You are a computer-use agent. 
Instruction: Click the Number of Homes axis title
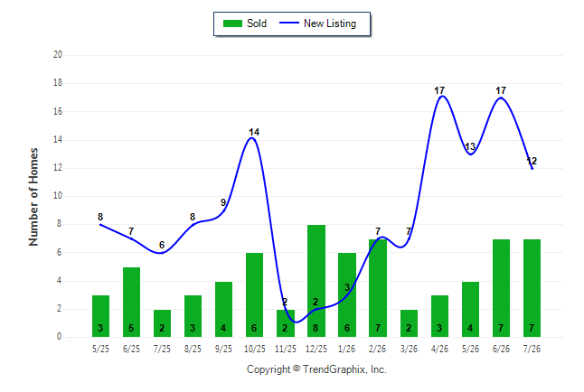[x=33, y=197]
